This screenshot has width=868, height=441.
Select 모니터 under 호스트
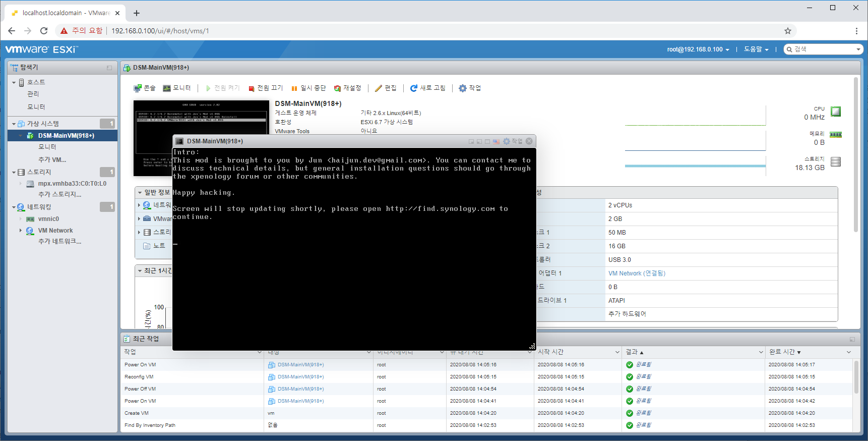pos(36,107)
